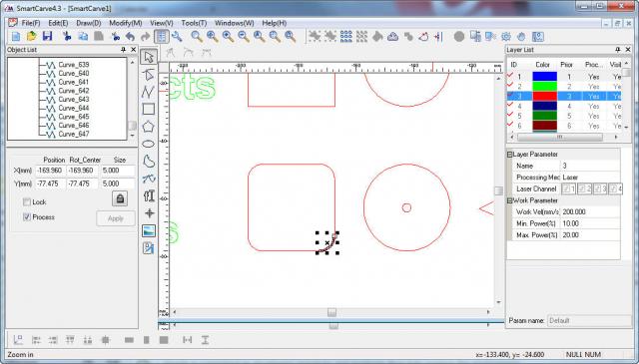639x364 pixels.
Task: Toggle Laser Channel 1 checkbox
Action: pyautogui.click(x=568, y=188)
